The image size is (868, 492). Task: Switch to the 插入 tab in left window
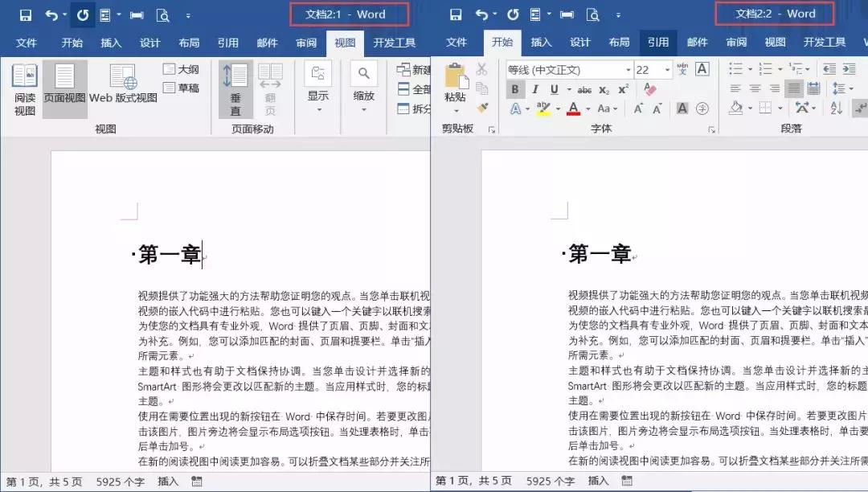111,43
